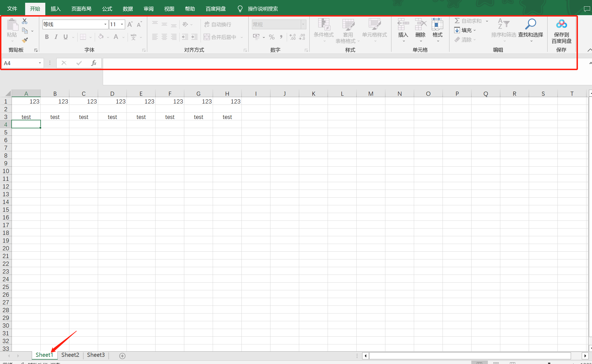
Task: Click the font color A icon
Action: 116,37
